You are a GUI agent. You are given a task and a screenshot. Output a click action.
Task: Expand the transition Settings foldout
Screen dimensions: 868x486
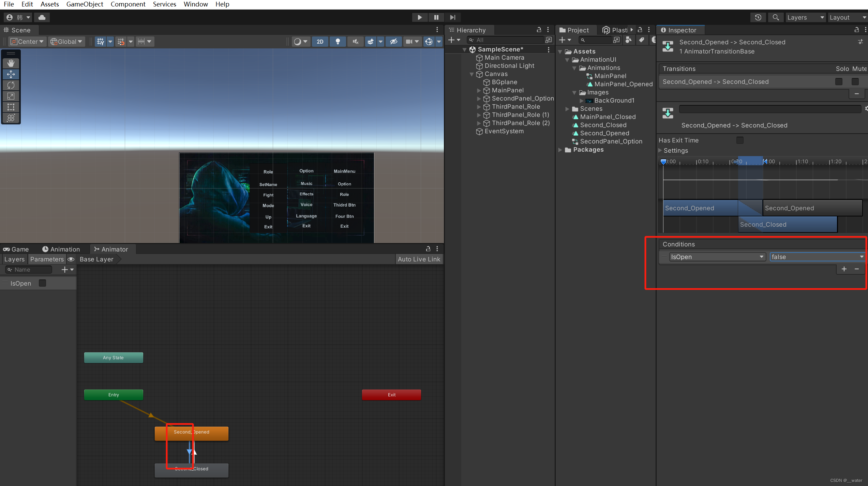tap(660, 150)
